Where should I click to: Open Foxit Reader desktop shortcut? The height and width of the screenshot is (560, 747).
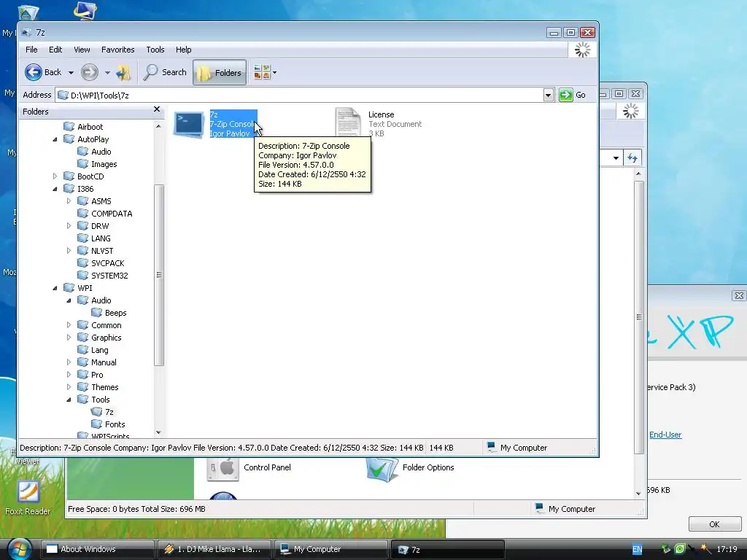(x=28, y=497)
